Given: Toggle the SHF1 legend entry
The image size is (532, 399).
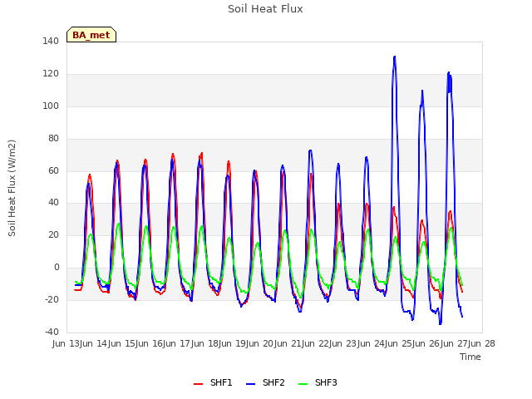Looking at the screenshot, I should [x=213, y=383].
